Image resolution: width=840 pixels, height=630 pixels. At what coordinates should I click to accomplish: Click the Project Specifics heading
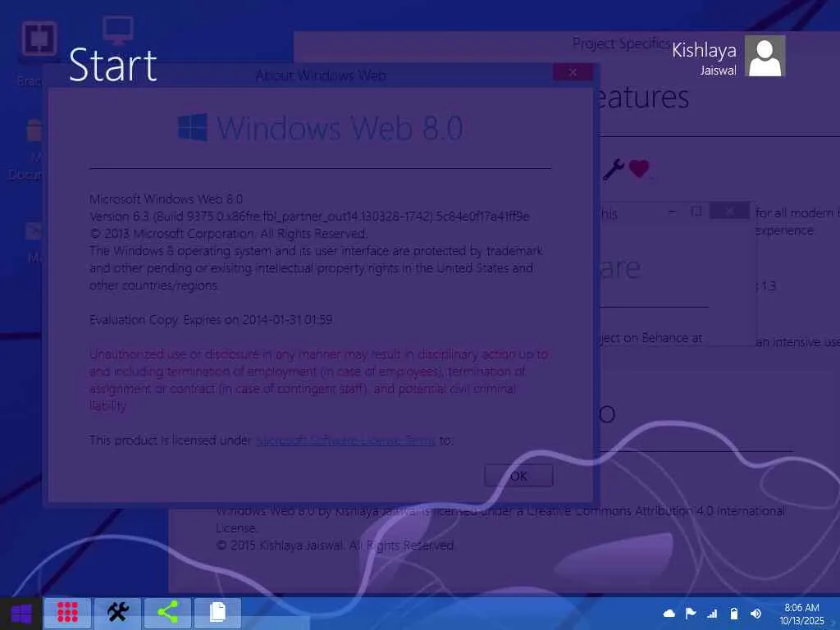tap(621, 43)
